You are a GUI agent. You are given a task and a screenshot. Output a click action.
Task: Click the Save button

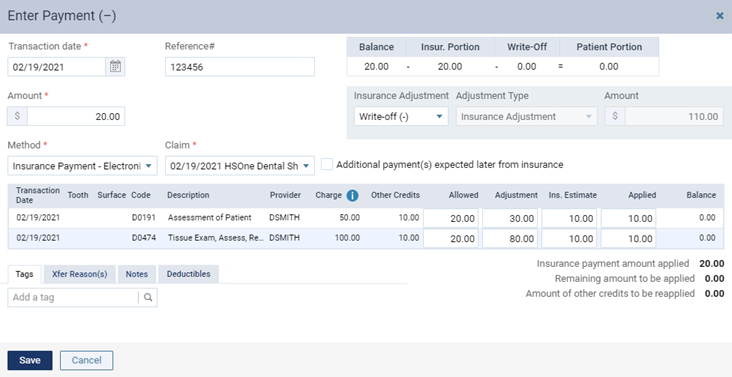(30, 360)
